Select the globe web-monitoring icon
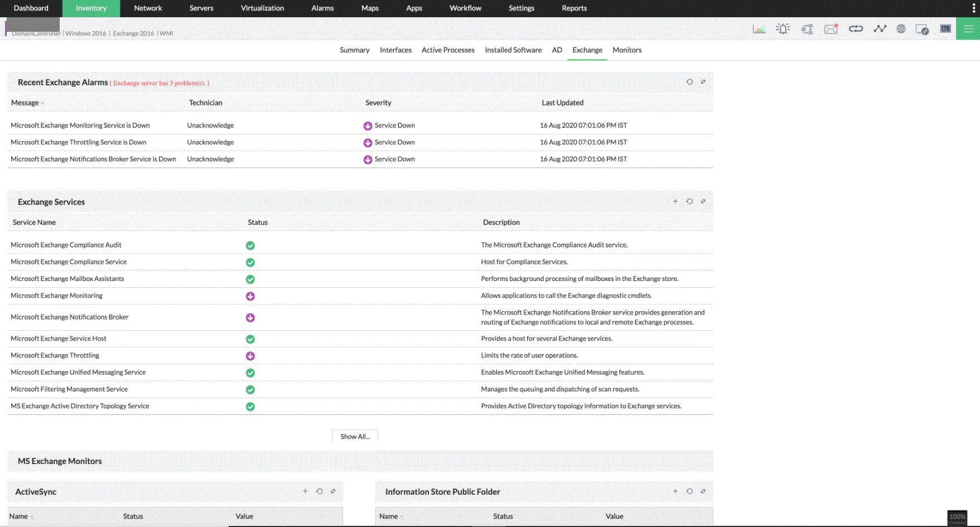 pyautogui.click(x=901, y=28)
